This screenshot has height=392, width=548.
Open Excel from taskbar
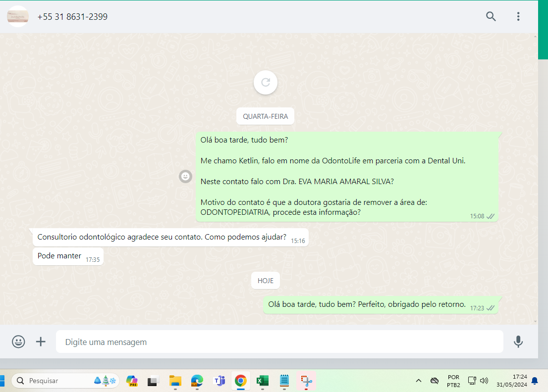(263, 381)
